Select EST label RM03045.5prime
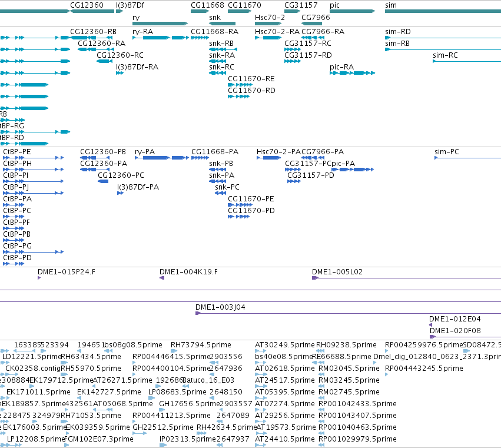Screen dimensions: 501x448 [x=349, y=369]
